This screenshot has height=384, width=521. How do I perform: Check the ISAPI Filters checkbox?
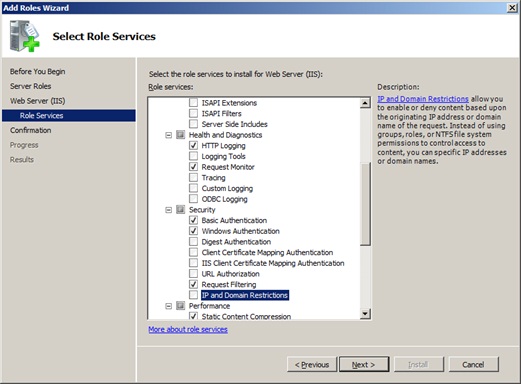(x=193, y=113)
